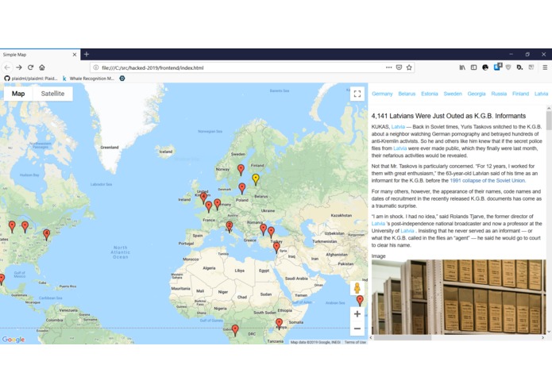Viewport: 552px width, 392px height.
Task: Click the article's horizontal scrollbar thumb
Action: pos(403,337)
